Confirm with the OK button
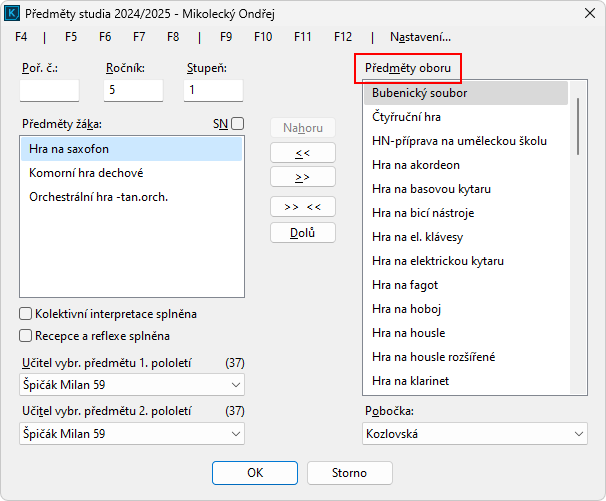 point(255,472)
